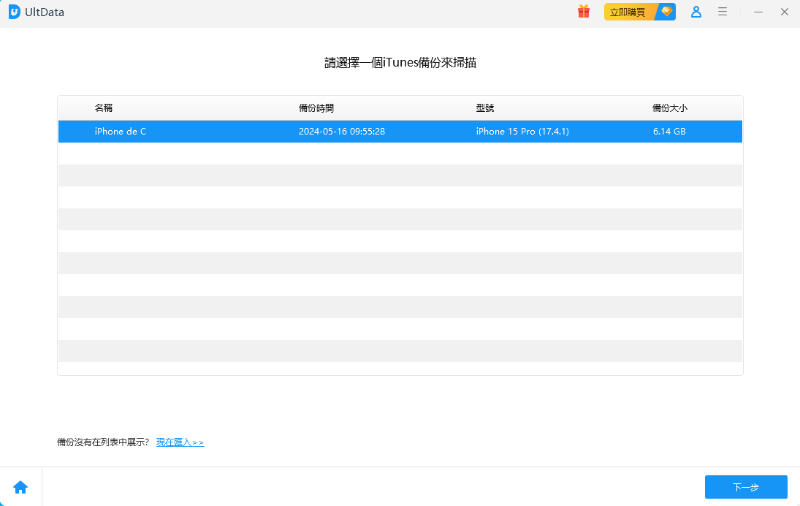The image size is (800, 506).
Task: Click the 備份大小 column header
Action: 670,108
